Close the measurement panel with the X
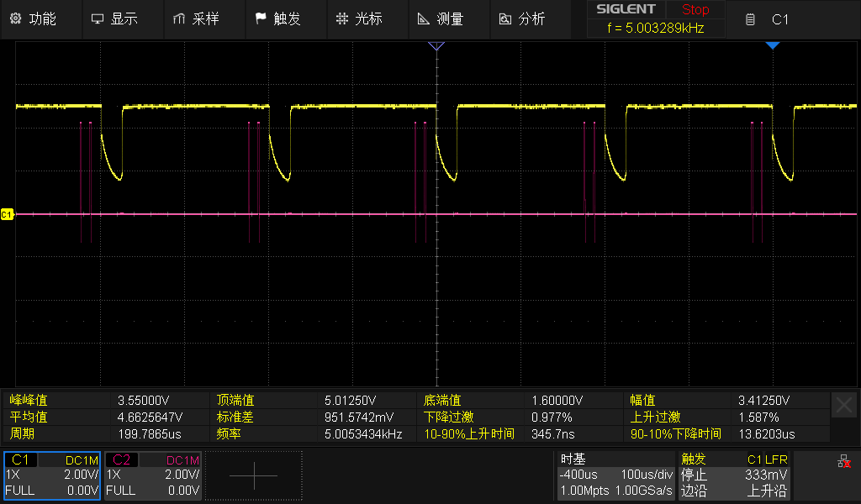The height and width of the screenshot is (504, 861). (844, 405)
